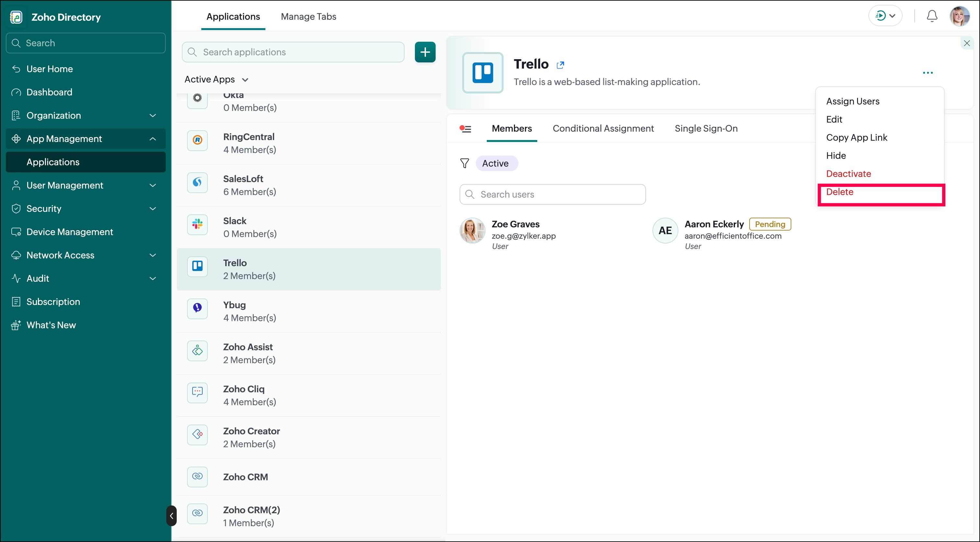Image resolution: width=980 pixels, height=542 pixels.
Task: Click the three-dot more options icon
Action: coord(928,72)
